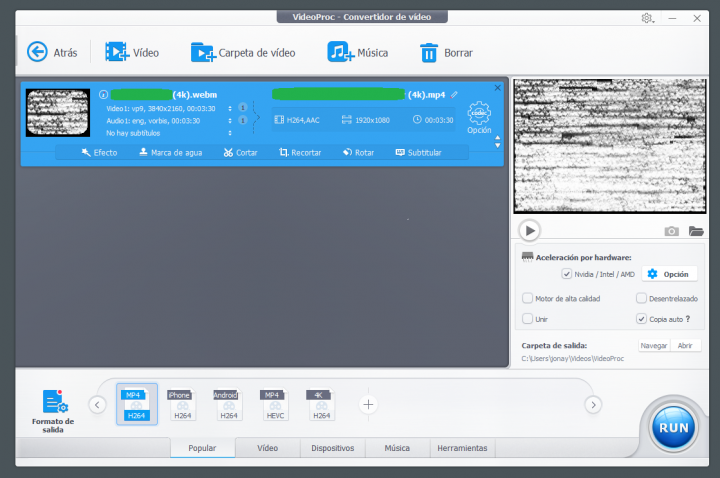Show previous format profiles with left arrow
The width and height of the screenshot is (720, 478).
point(97,405)
